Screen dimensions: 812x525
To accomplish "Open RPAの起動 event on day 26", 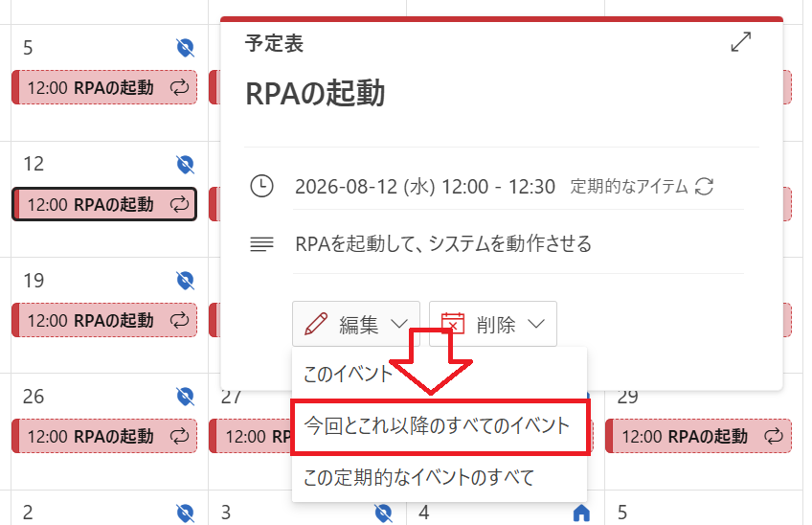I will tap(104, 436).
